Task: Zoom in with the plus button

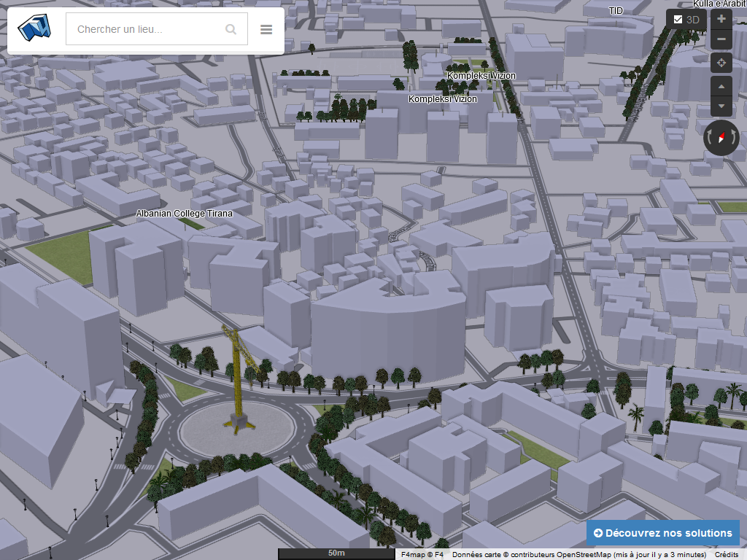Action: click(721, 19)
